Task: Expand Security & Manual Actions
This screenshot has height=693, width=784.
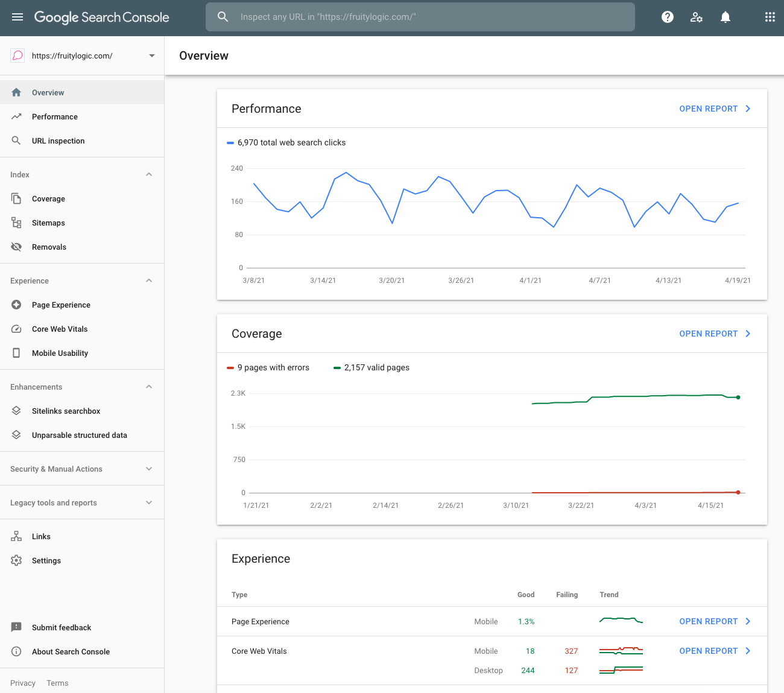Action: pyautogui.click(x=149, y=469)
